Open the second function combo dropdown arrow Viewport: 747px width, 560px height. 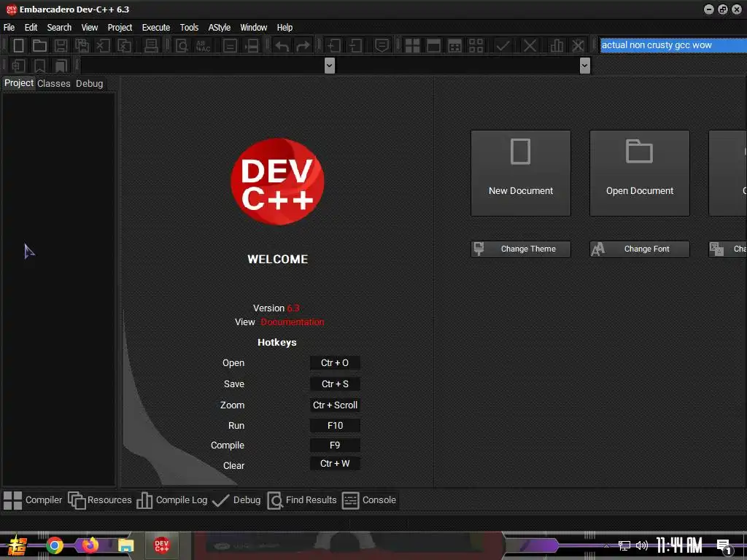tap(585, 65)
